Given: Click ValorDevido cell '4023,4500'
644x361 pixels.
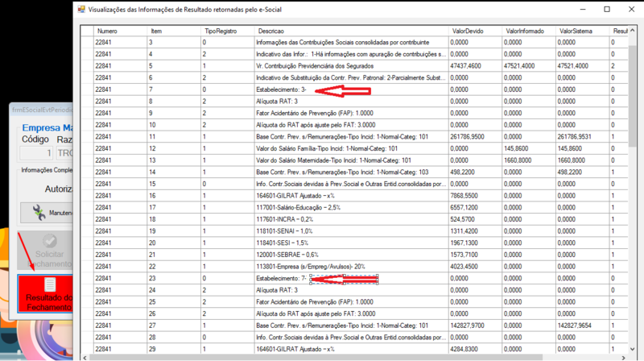Looking at the screenshot, I should (475, 267).
